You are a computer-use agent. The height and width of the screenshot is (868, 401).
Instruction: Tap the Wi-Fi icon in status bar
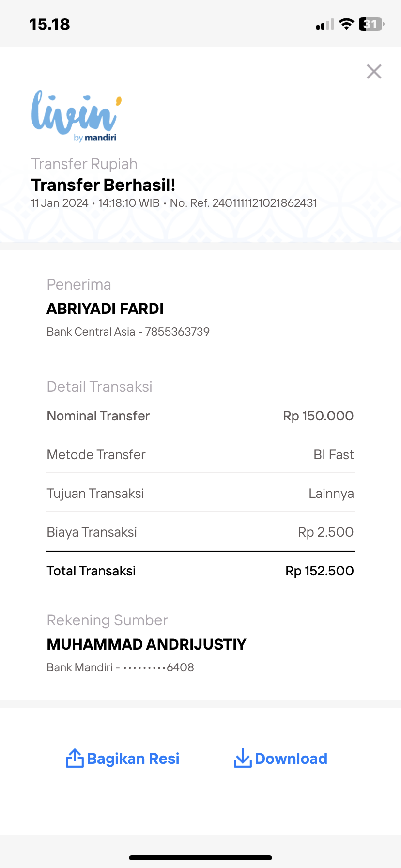pyautogui.click(x=346, y=24)
